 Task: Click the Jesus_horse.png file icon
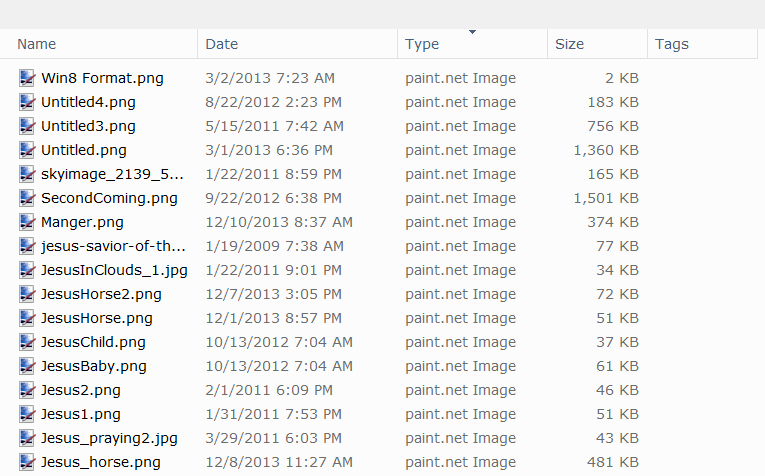27,462
